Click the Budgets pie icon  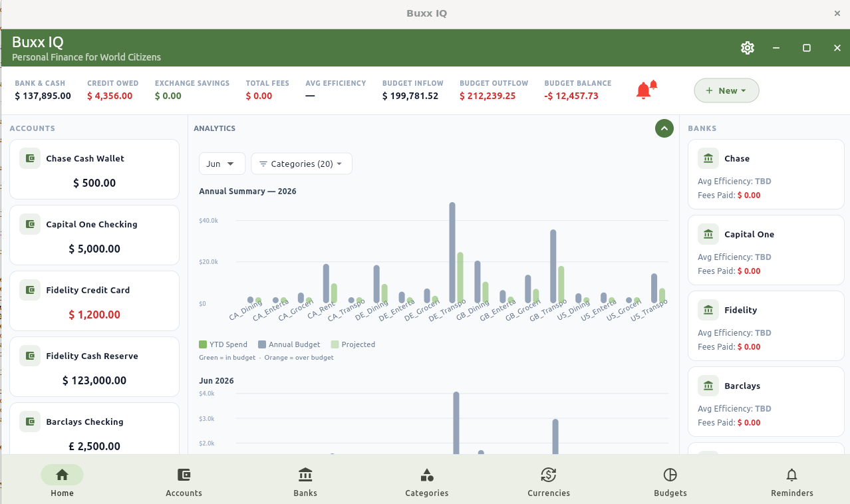(x=670, y=475)
